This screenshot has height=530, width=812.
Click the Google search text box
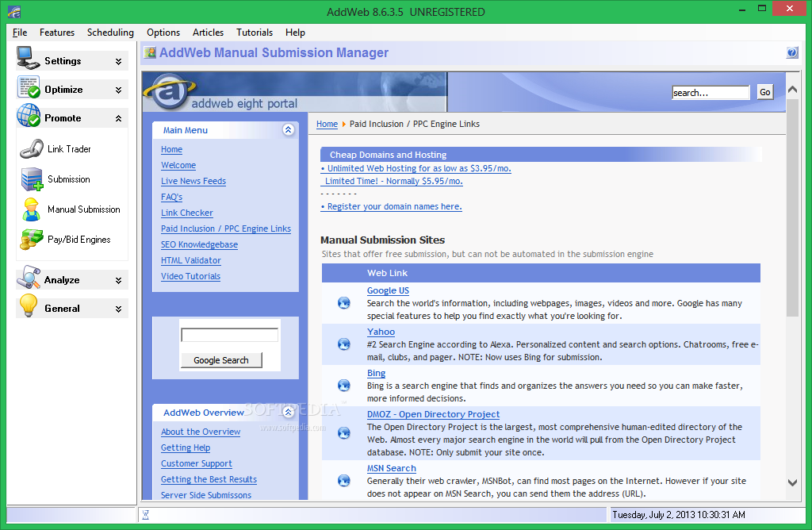[229, 335]
